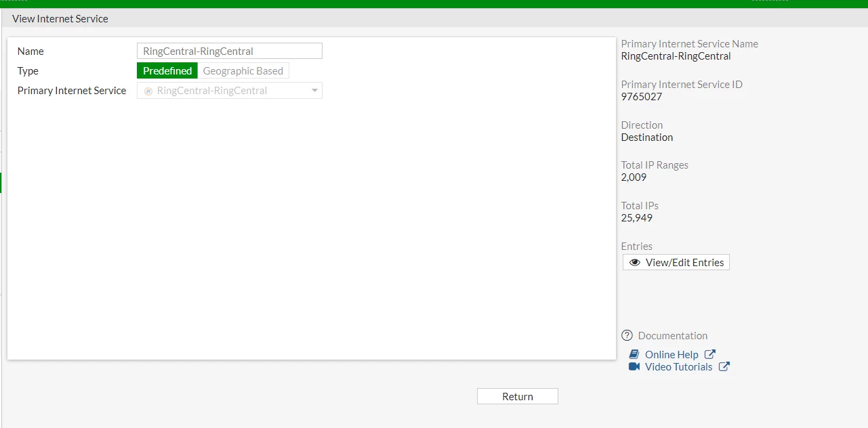Click the Type field label
The image size is (868, 428).
click(28, 71)
